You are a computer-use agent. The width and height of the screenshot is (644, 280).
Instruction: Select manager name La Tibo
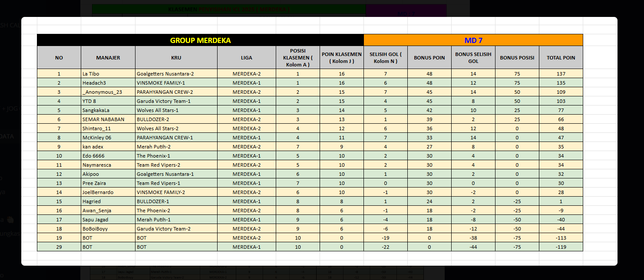[x=108, y=74]
